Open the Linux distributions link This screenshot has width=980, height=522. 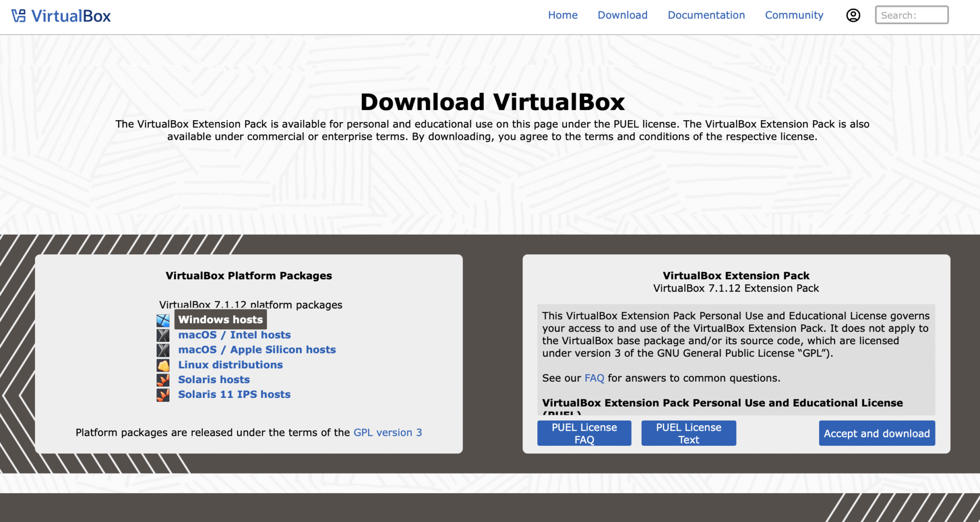(x=230, y=365)
